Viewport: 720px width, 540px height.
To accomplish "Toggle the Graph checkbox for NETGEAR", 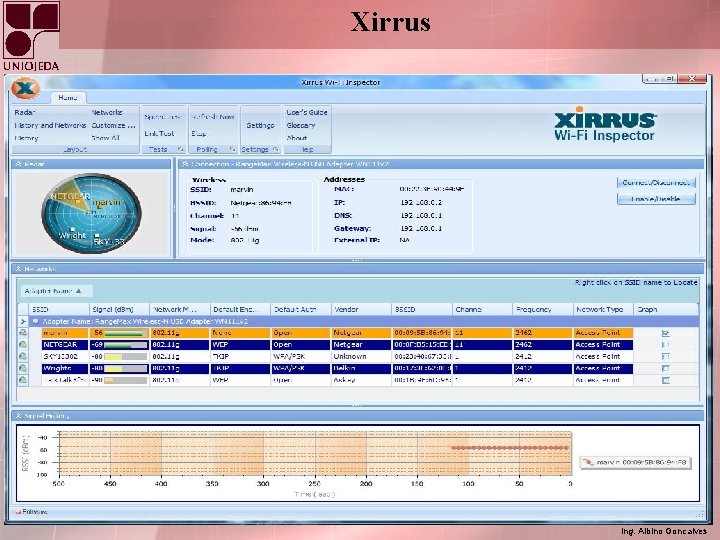I will pyautogui.click(x=666, y=344).
